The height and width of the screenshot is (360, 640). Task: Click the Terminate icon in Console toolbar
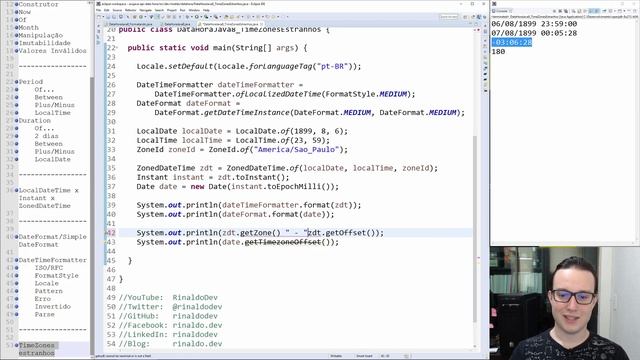(x=554, y=11)
